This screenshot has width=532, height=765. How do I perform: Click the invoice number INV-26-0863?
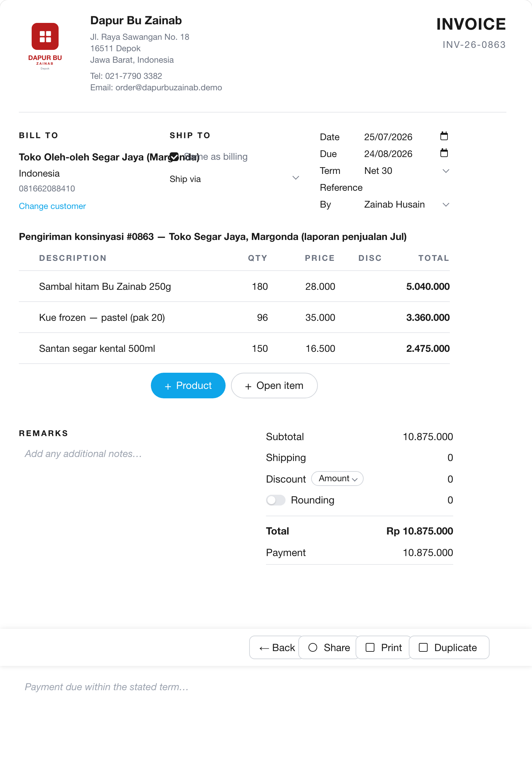[x=474, y=44]
